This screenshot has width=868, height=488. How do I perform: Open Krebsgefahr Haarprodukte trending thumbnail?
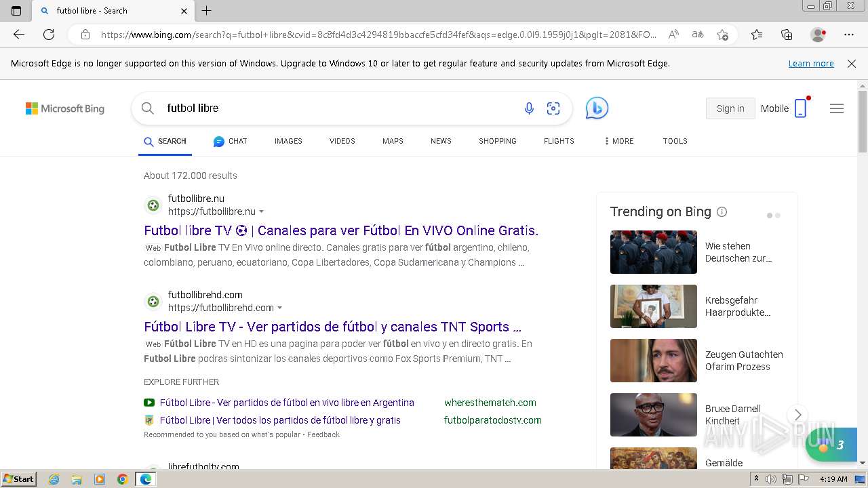point(654,306)
